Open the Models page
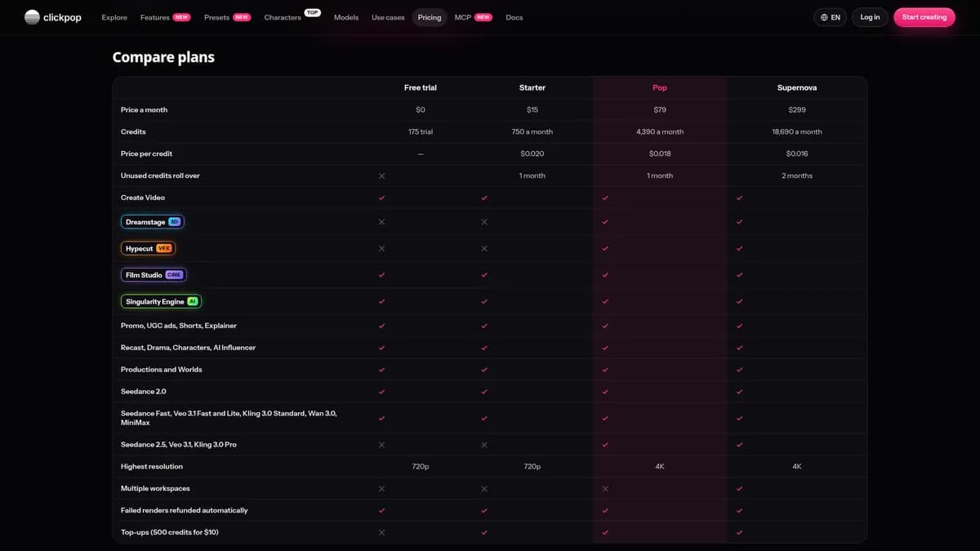The image size is (980, 551). 346,17
